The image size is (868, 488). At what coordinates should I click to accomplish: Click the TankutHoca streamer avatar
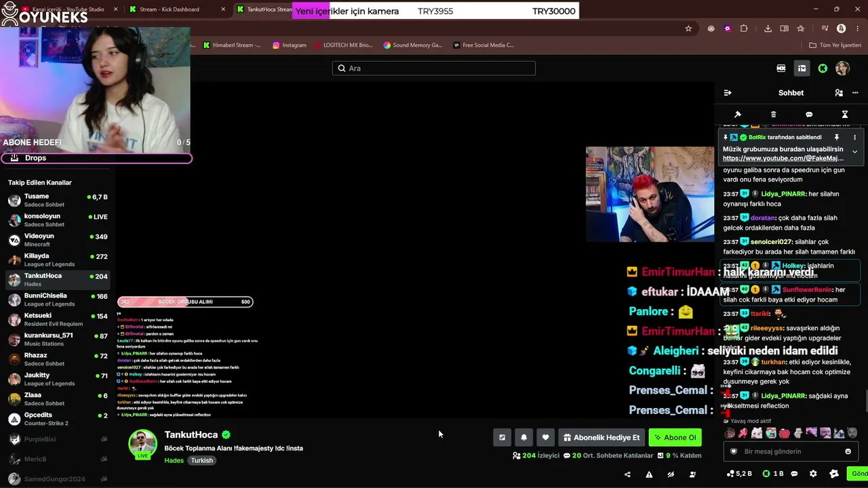142,444
